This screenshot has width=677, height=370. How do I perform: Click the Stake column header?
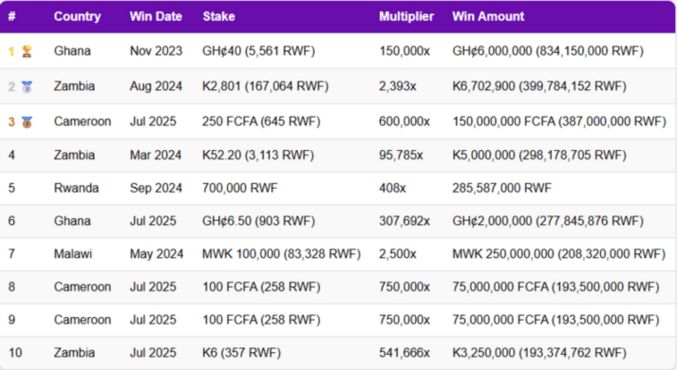(x=219, y=16)
